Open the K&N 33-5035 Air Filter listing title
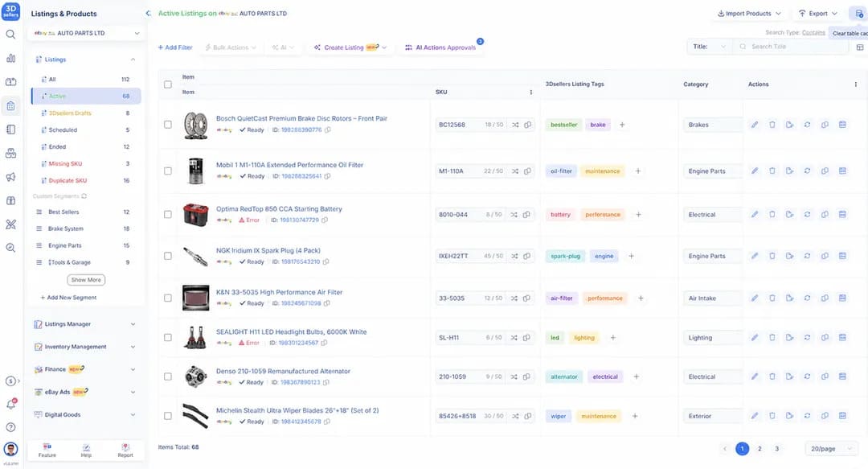The height and width of the screenshot is (469, 868). (x=279, y=292)
